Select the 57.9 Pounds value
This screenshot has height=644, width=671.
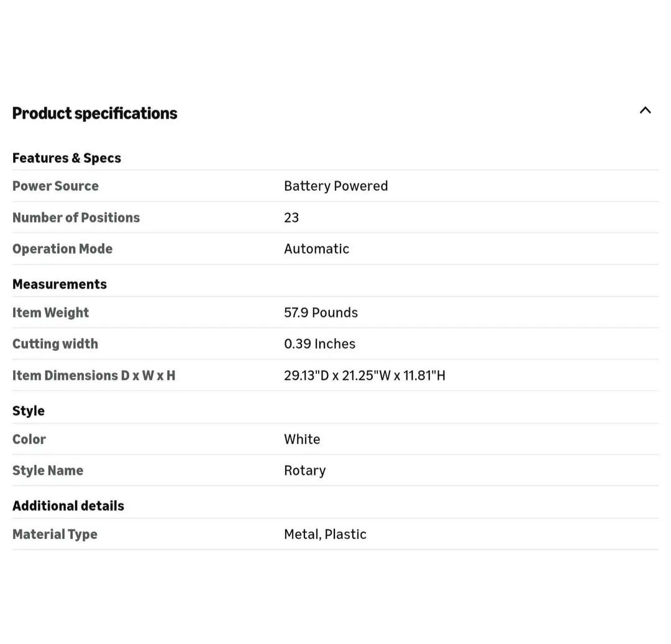(321, 312)
